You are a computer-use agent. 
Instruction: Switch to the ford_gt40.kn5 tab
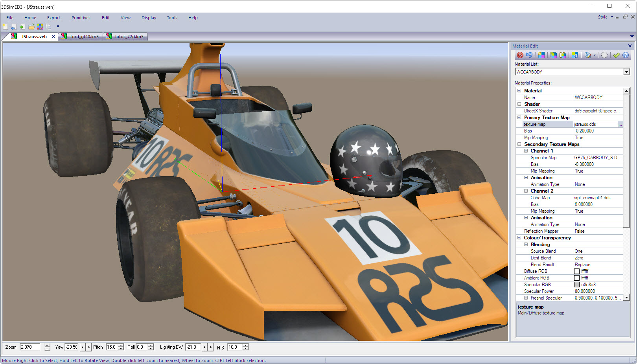point(81,37)
